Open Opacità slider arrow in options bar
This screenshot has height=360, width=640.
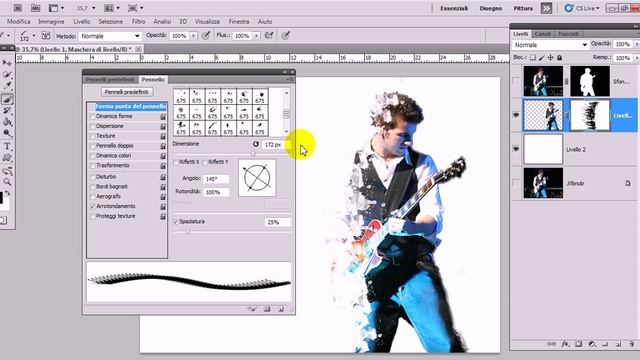pyautogui.click(x=193, y=36)
